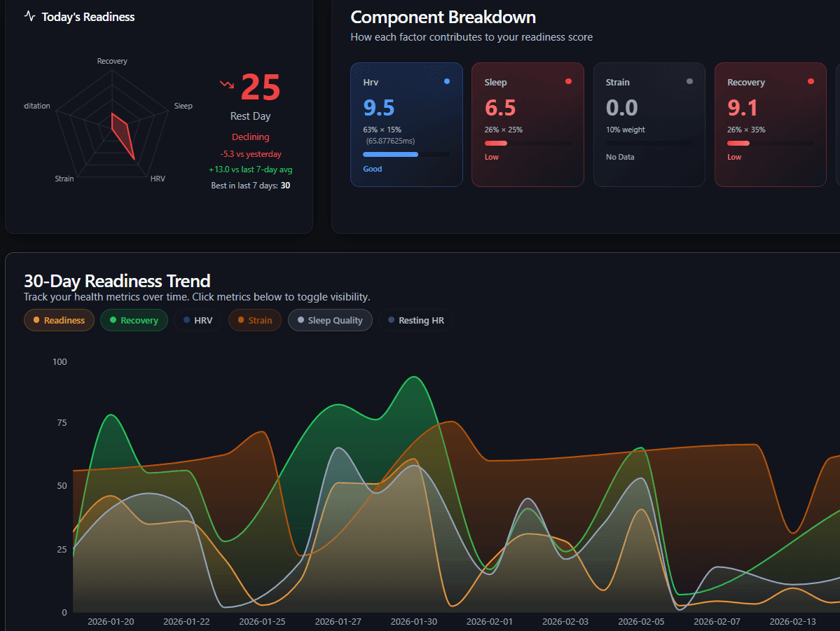Image resolution: width=840 pixels, height=631 pixels.
Task: Click the red status dot on the Recovery card
Action: [x=810, y=81]
